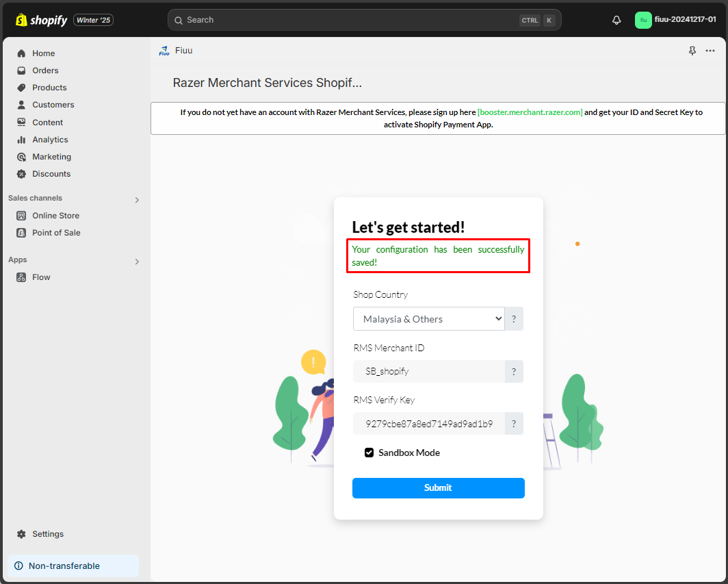
Task: Show help for Shop Country
Action: click(x=514, y=319)
